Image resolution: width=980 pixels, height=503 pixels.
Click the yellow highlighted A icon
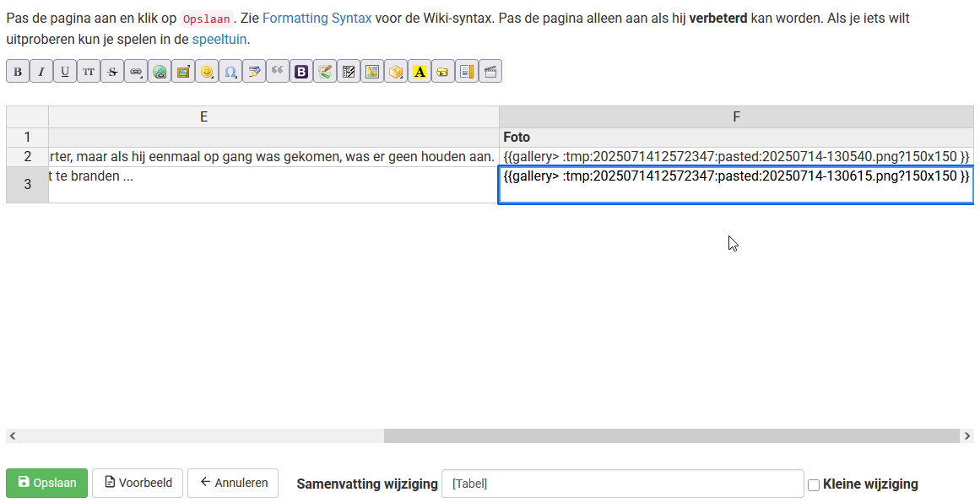420,72
